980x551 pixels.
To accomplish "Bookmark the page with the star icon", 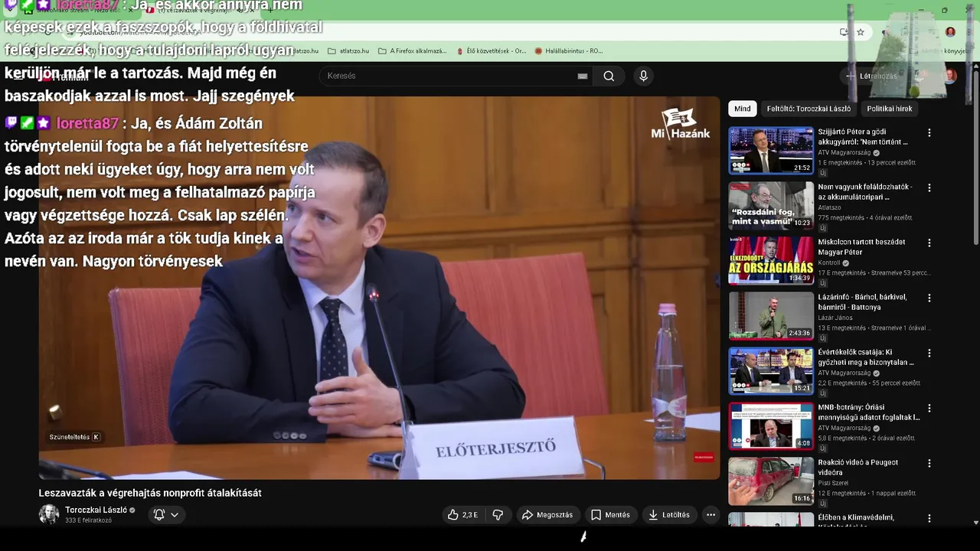I will pos(861,32).
